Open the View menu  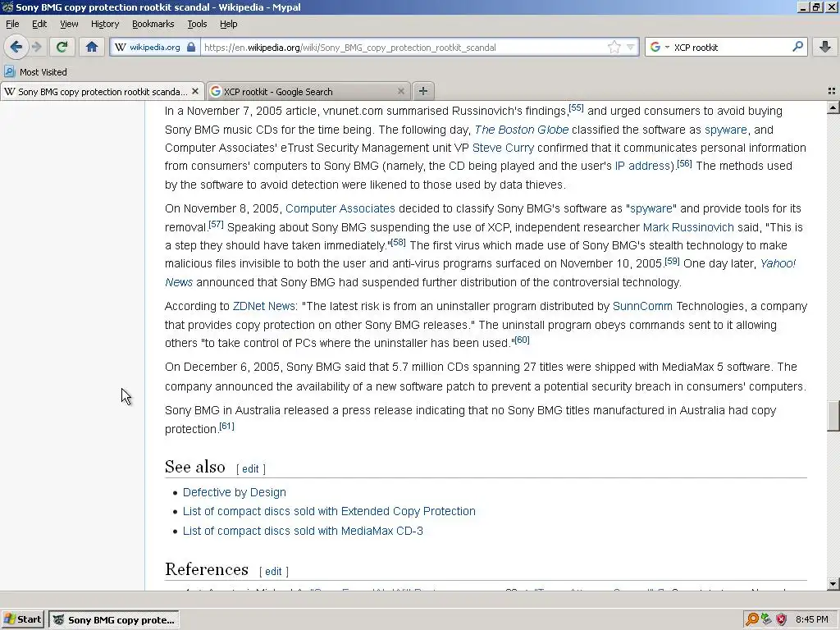pyautogui.click(x=69, y=24)
